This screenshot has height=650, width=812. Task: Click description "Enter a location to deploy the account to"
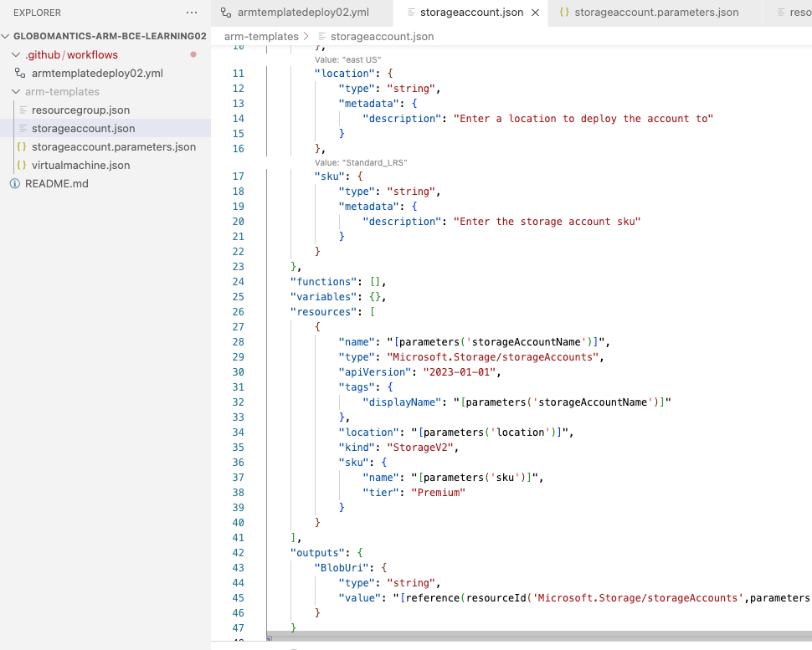583,119
